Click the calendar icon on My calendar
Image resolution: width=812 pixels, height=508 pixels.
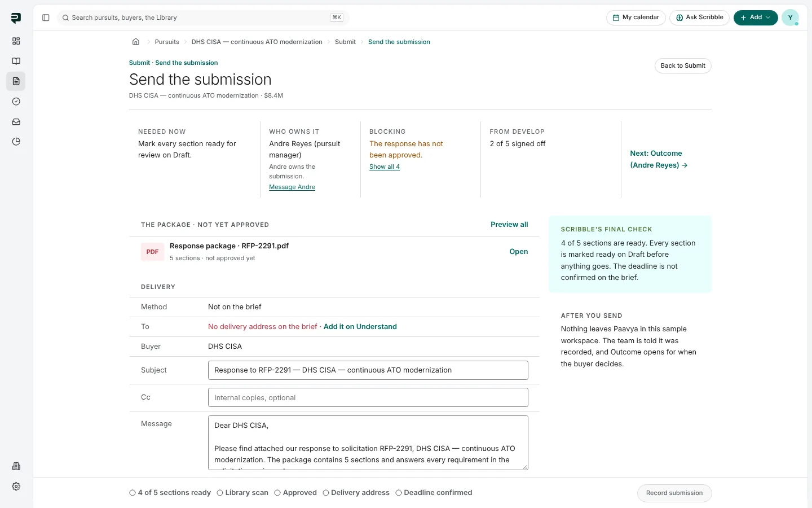pyautogui.click(x=616, y=17)
